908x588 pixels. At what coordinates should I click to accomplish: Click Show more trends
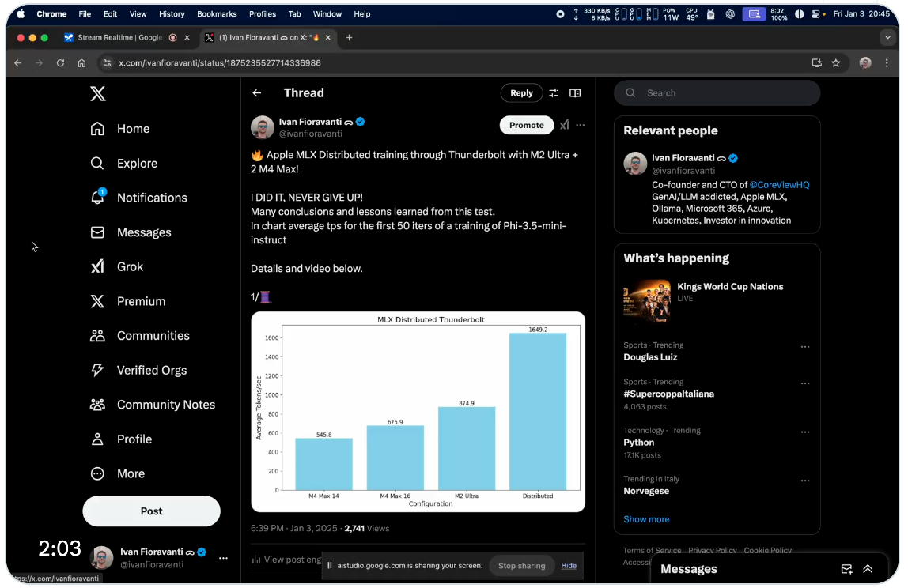pos(646,520)
